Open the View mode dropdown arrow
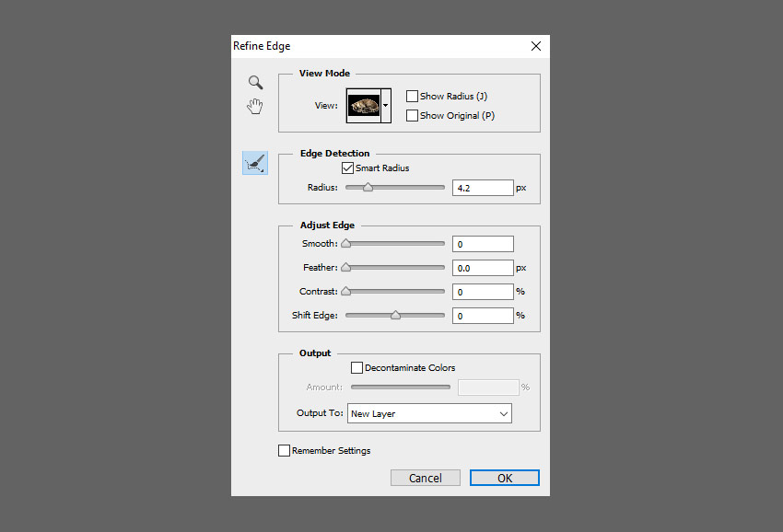 (385, 106)
